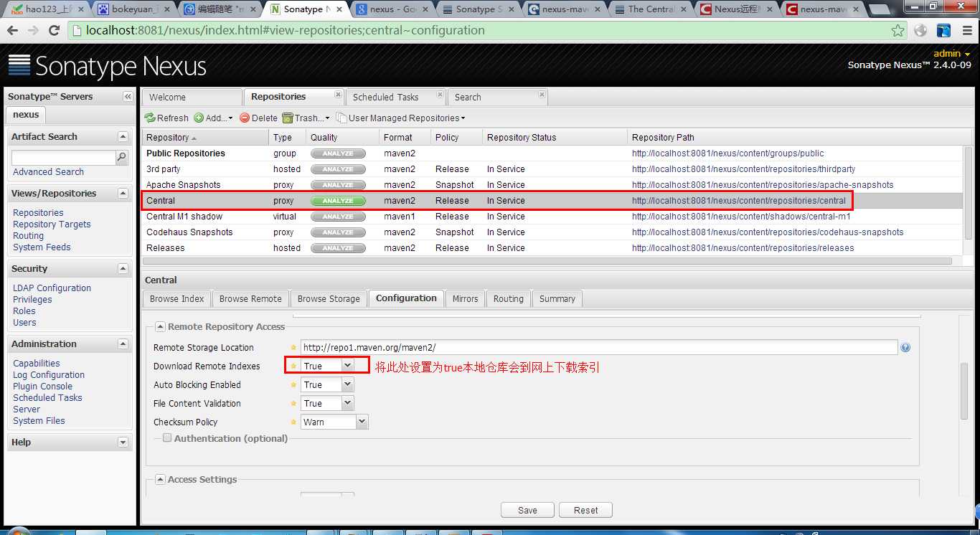Close the Scheduled Tasks tab
Screen dimensions: 980x535
(440, 94)
